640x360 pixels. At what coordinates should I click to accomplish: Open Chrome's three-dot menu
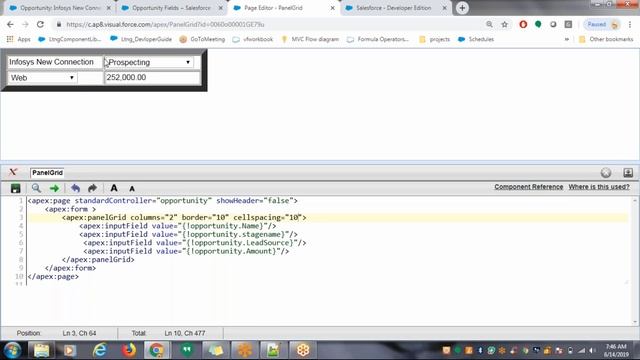point(630,24)
